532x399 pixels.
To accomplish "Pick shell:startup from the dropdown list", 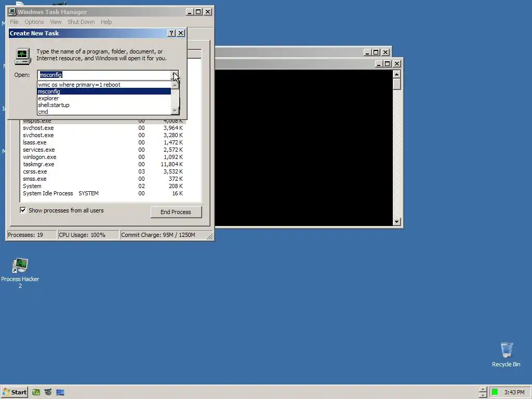I will click(x=104, y=105).
